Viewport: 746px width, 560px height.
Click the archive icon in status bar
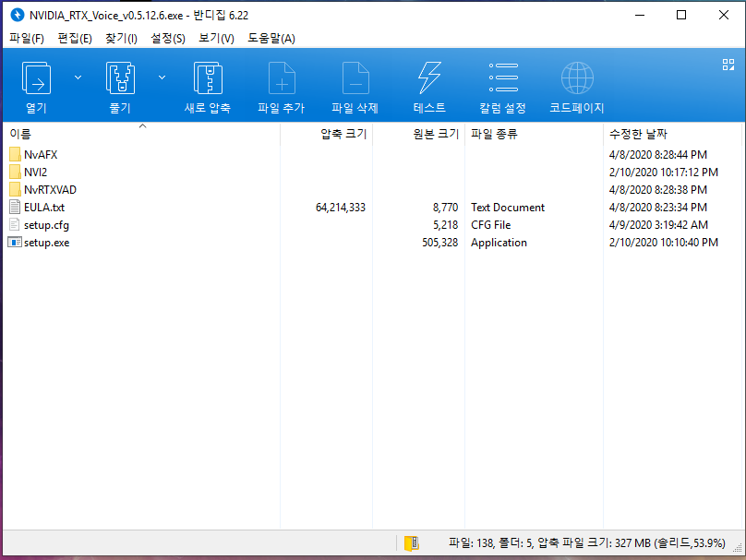412,542
